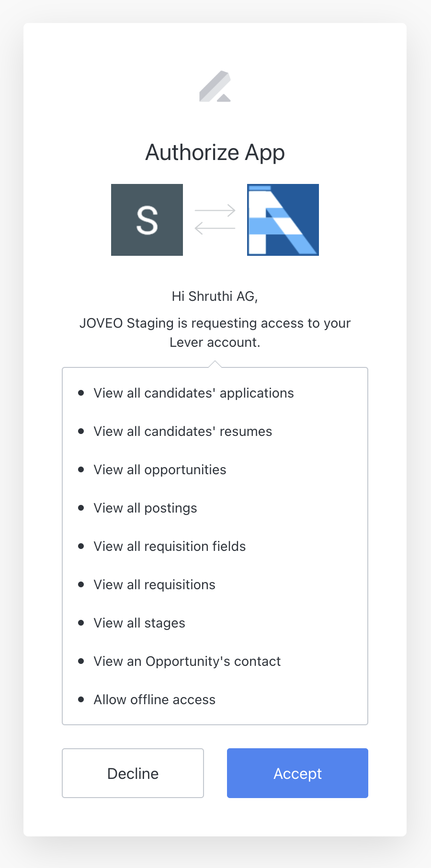This screenshot has height=868, width=431.
Task: Click the View all stages permission
Action: tap(139, 623)
